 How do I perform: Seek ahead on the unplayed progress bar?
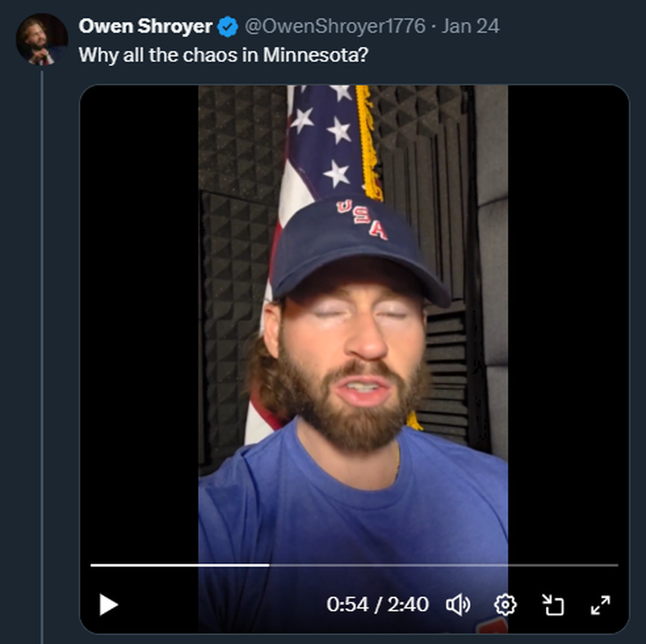442,565
